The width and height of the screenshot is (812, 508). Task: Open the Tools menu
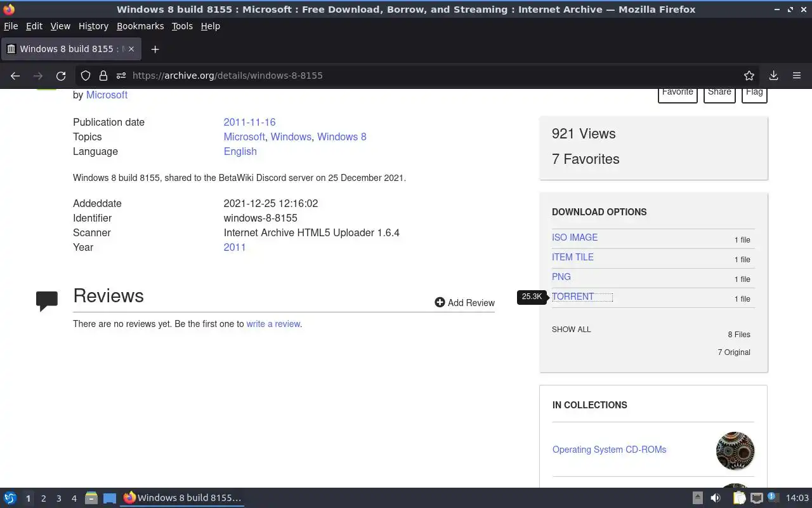pos(182,26)
